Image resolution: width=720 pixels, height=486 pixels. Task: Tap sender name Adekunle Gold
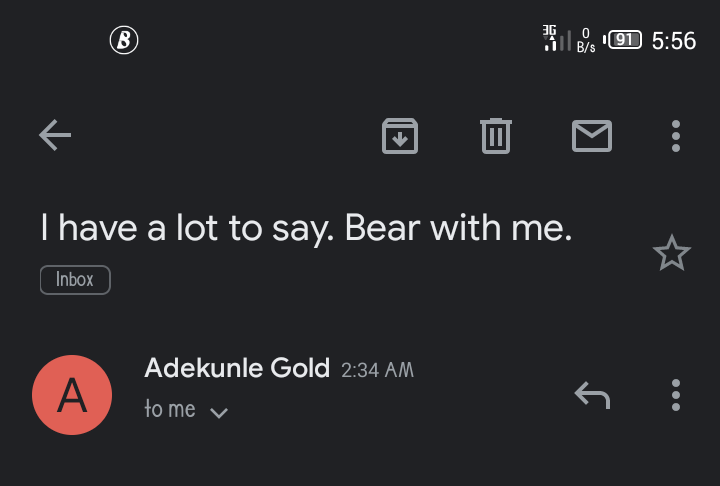[x=237, y=368]
